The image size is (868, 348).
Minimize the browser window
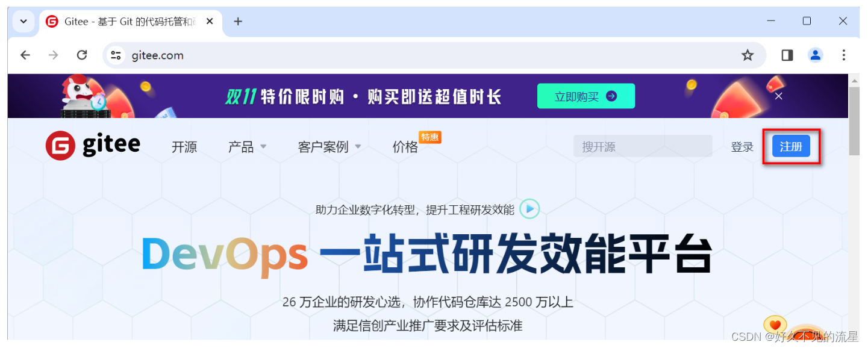(x=771, y=21)
